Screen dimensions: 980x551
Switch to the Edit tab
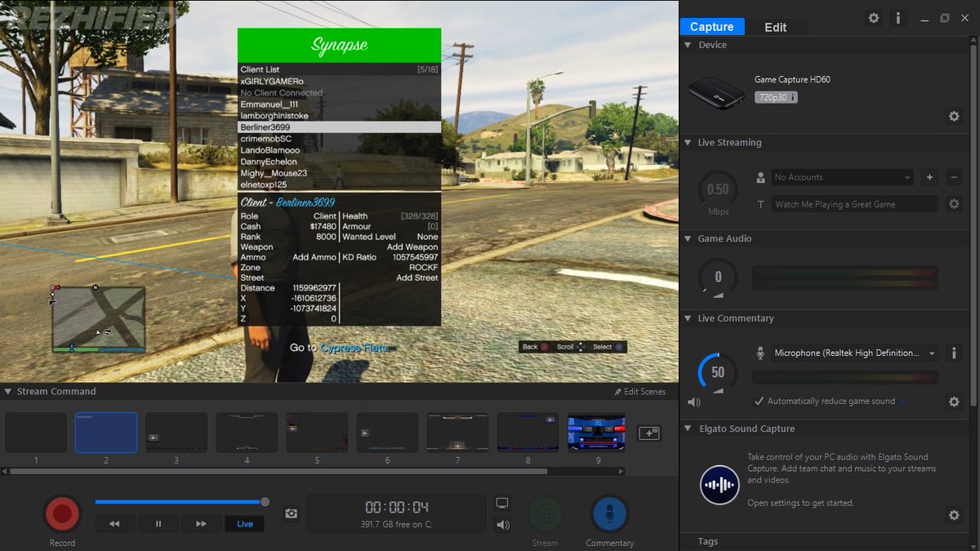pos(776,27)
